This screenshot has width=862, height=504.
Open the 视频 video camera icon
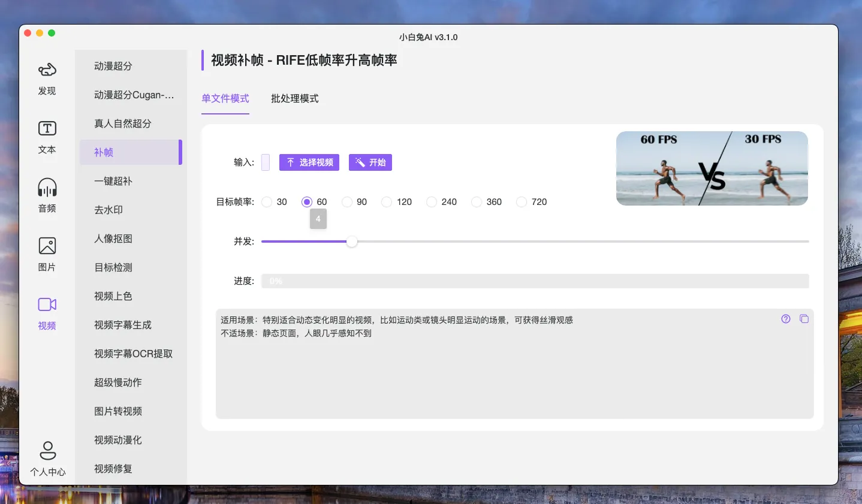tap(47, 304)
